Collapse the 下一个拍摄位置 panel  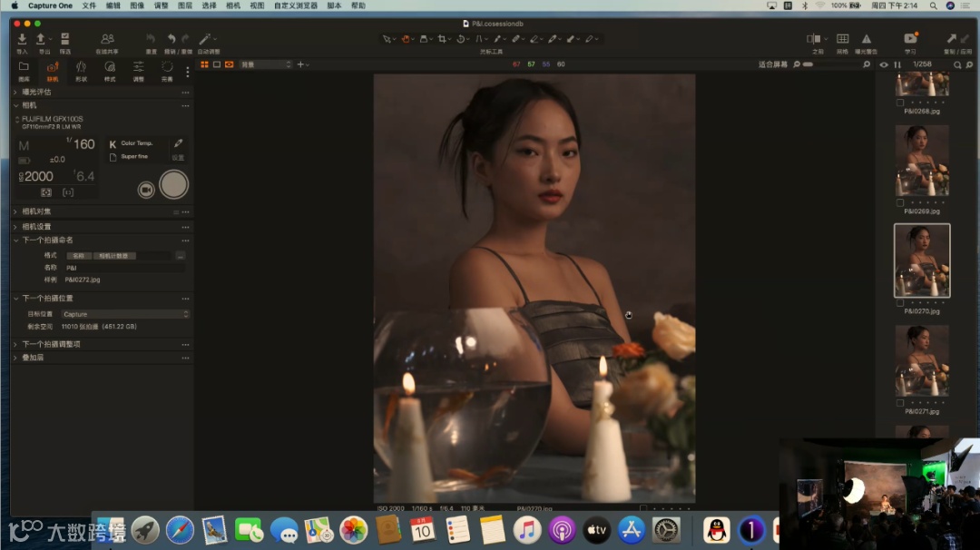(x=15, y=299)
